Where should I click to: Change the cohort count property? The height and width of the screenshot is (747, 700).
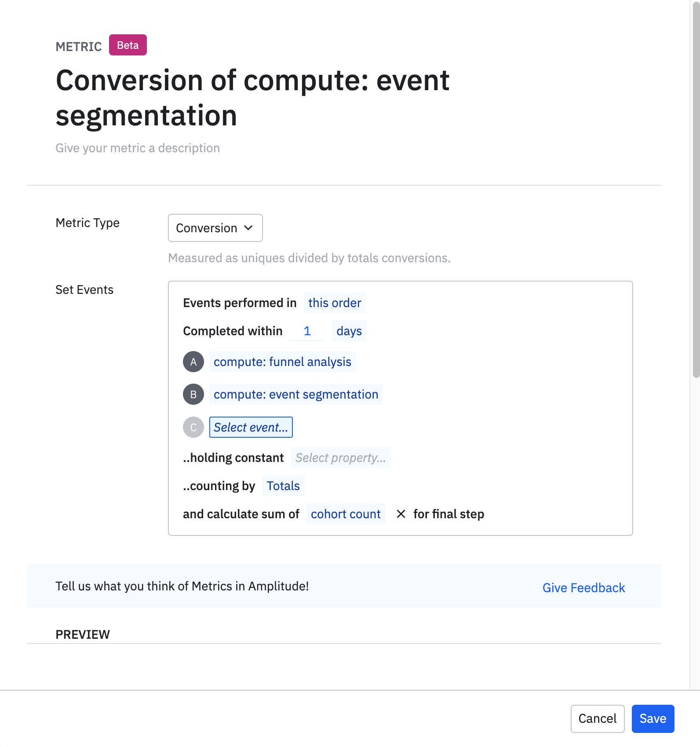346,514
